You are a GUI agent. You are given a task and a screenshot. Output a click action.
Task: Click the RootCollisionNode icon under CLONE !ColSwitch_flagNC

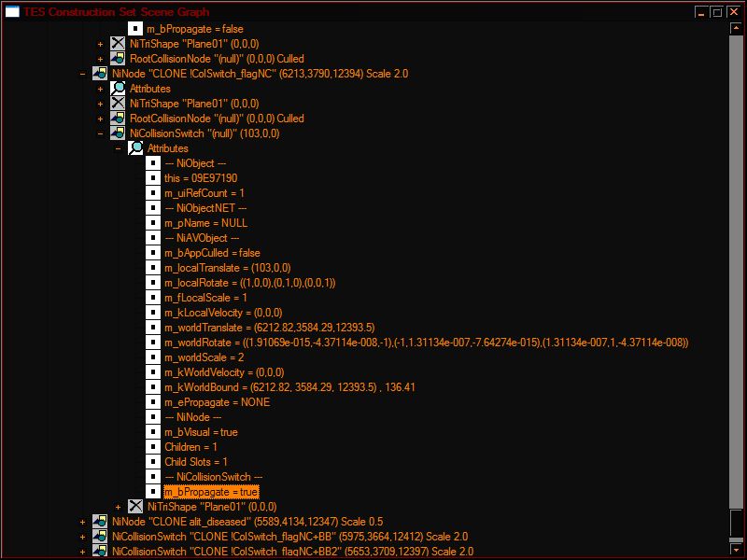pos(118,119)
